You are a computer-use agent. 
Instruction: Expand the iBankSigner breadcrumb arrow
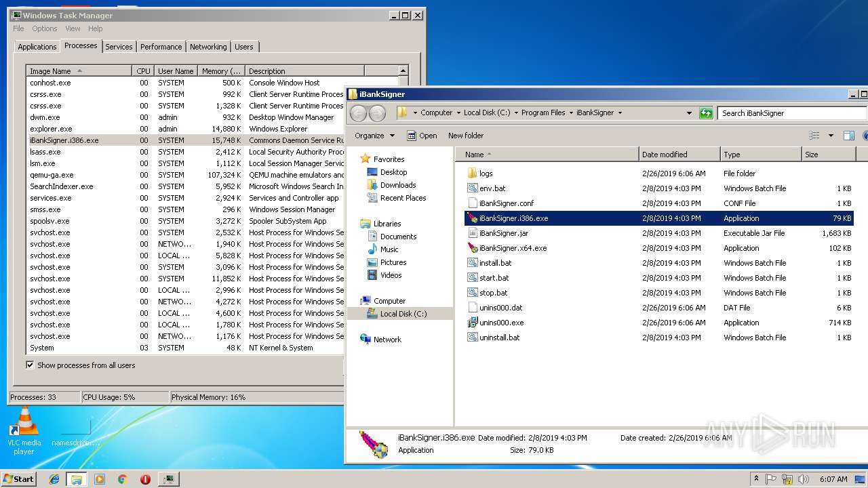point(619,113)
